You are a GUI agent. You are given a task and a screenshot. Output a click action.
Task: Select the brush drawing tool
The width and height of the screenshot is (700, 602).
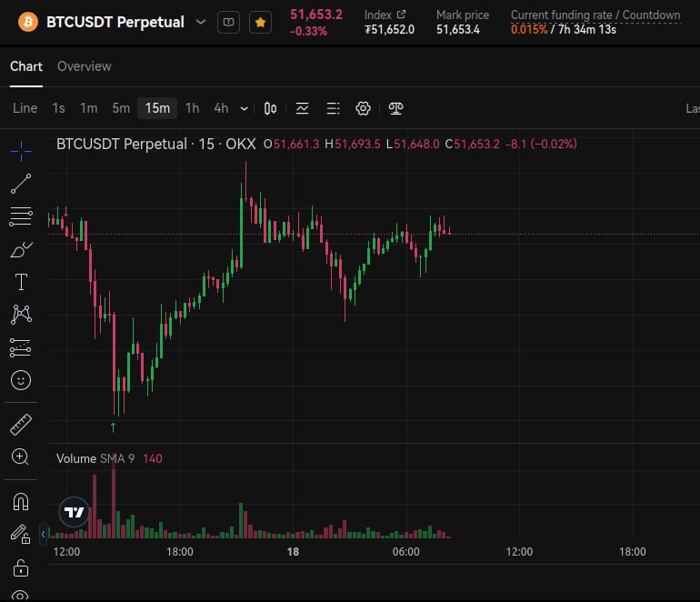coord(21,250)
